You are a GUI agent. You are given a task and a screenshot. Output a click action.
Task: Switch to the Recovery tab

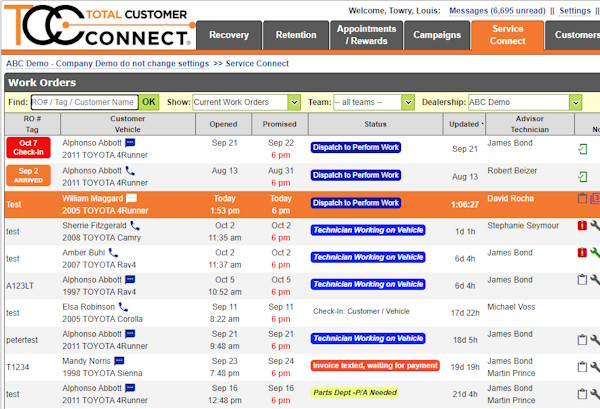(229, 35)
